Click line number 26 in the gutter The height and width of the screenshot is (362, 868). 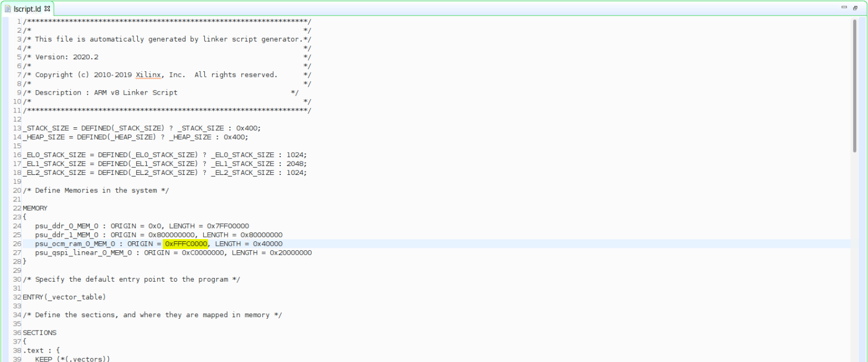17,244
